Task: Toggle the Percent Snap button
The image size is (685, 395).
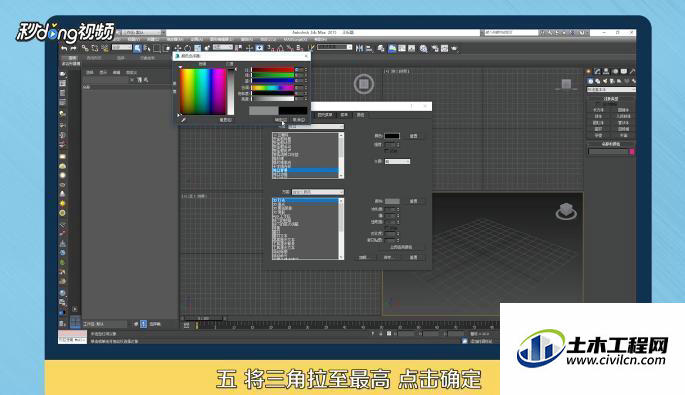Action: 289,48
